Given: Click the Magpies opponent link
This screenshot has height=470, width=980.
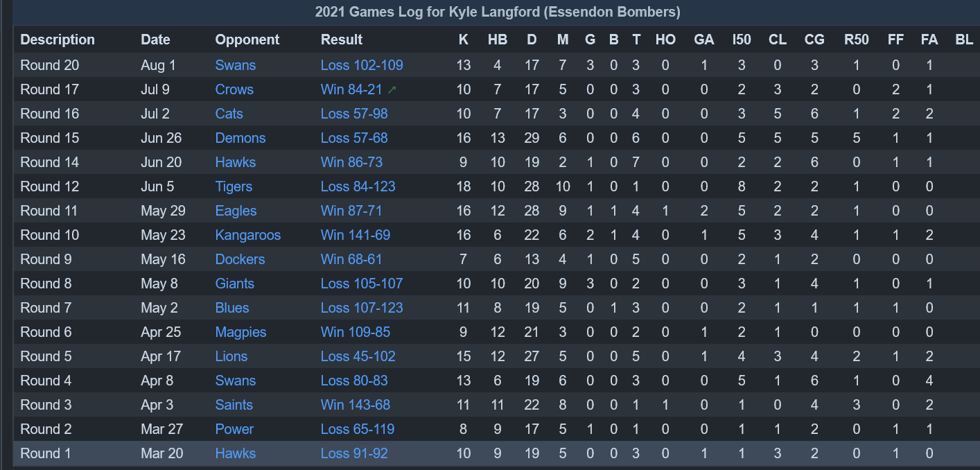Looking at the screenshot, I should (241, 332).
